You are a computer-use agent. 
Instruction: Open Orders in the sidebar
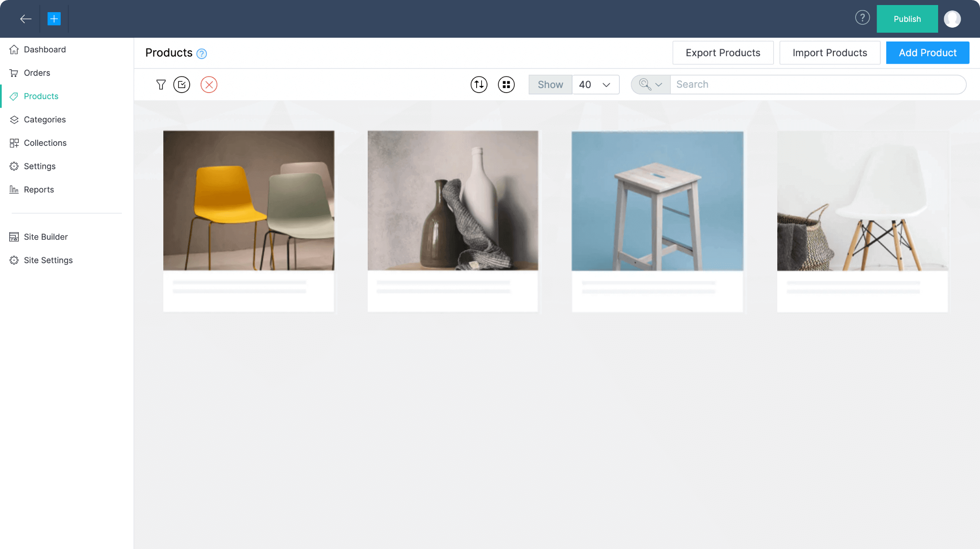point(37,73)
